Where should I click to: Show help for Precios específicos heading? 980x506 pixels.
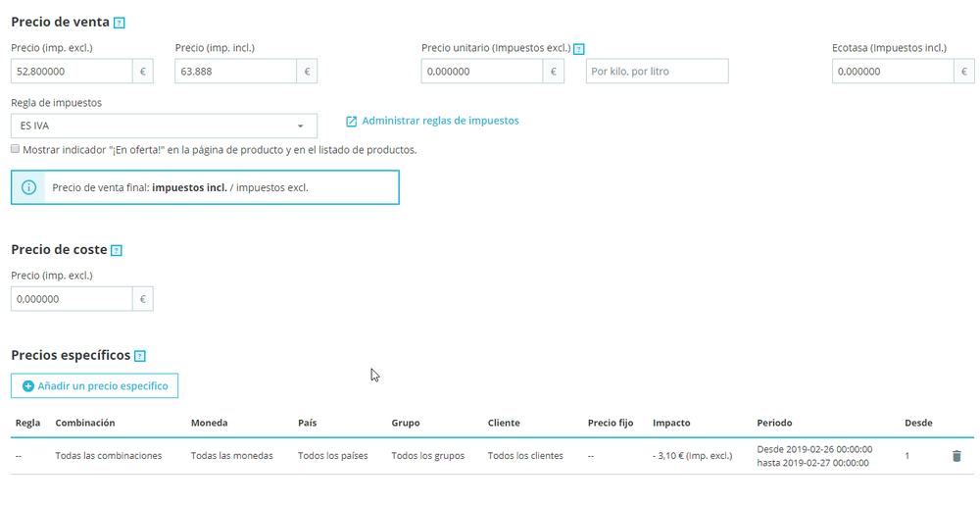click(x=139, y=356)
